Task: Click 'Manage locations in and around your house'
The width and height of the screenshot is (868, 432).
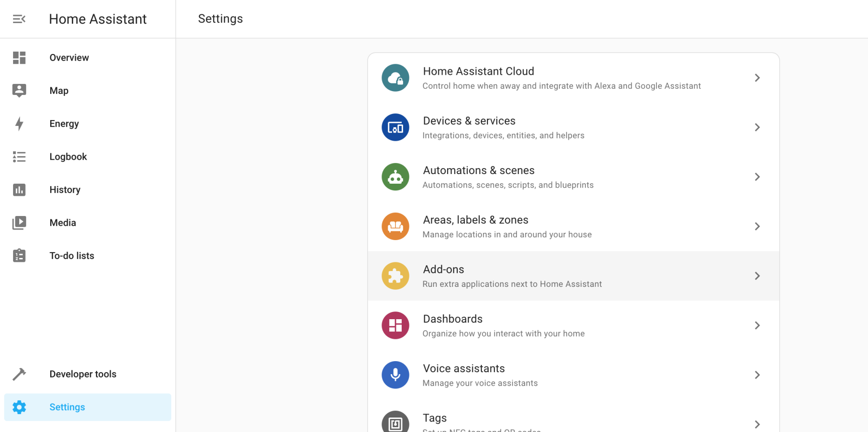Action: click(507, 235)
